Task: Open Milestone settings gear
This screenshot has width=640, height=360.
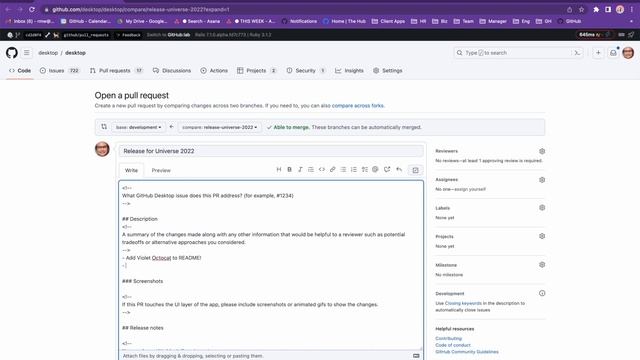Action: pos(542,264)
